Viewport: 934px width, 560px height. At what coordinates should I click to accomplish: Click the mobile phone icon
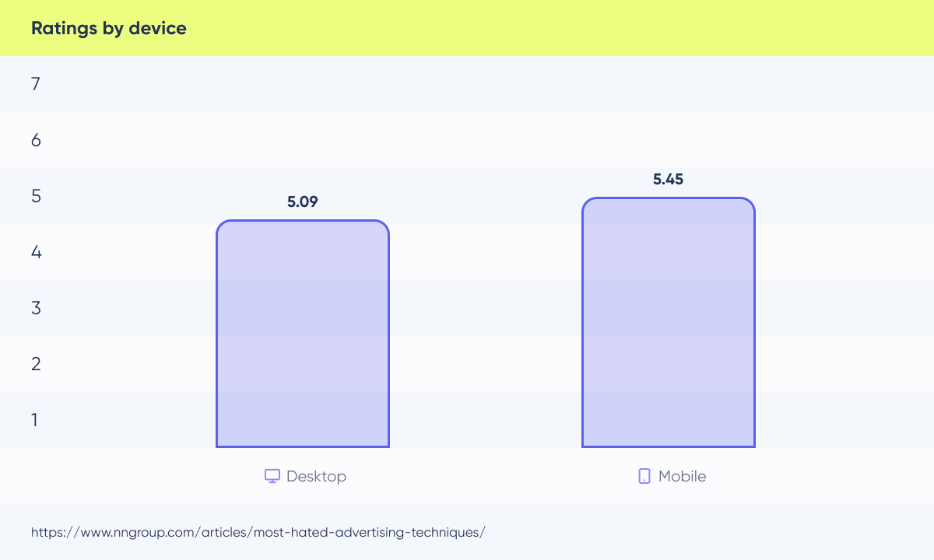(x=644, y=476)
